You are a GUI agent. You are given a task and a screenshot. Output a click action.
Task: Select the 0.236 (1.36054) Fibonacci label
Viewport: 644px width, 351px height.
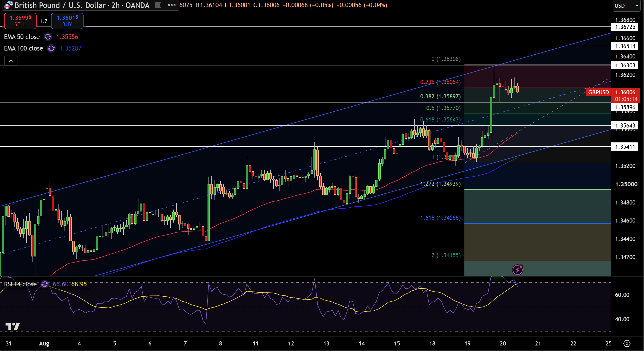(x=440, y=82)
